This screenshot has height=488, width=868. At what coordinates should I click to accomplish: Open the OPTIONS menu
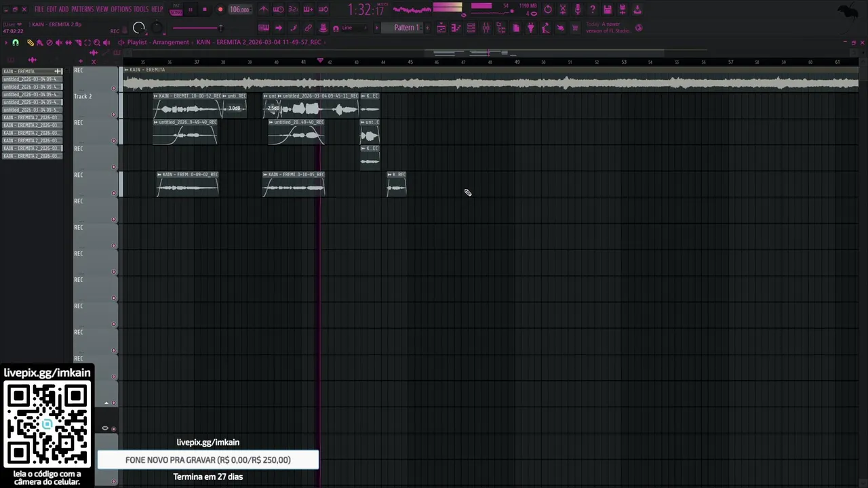[x=121, y=9]
